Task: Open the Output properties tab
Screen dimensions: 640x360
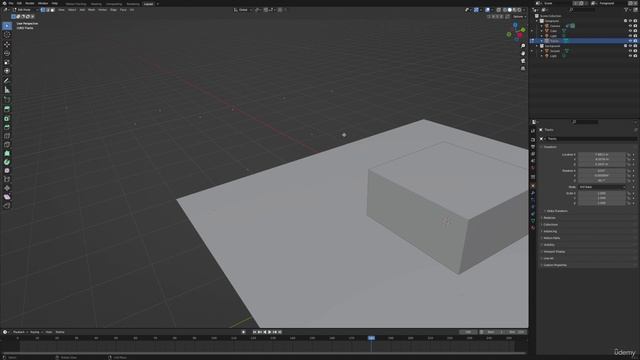Action: click(x=533, y=147)
